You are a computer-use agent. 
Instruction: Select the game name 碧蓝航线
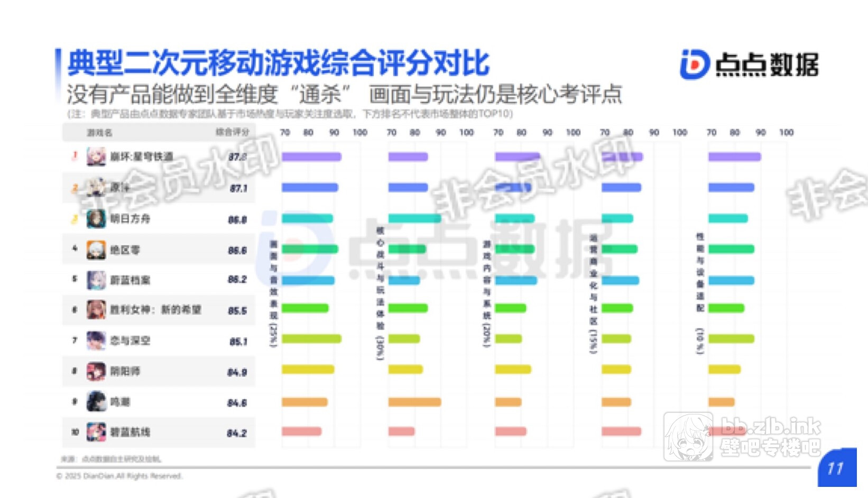coord(130,432)
